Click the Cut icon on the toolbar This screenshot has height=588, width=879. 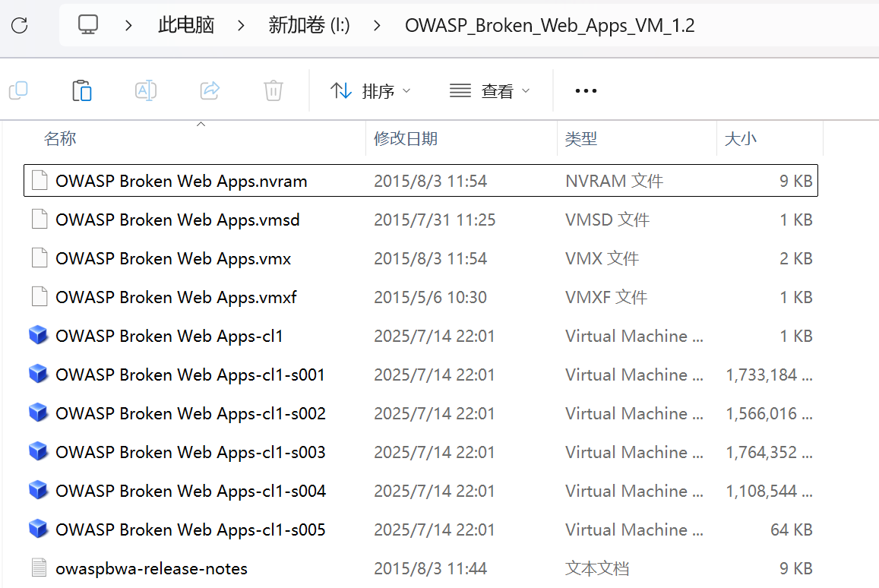pyautogui.click(x=18, y=90)
